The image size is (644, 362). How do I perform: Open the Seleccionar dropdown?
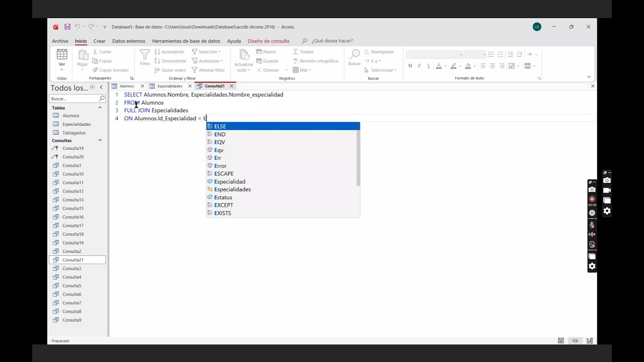380,70
